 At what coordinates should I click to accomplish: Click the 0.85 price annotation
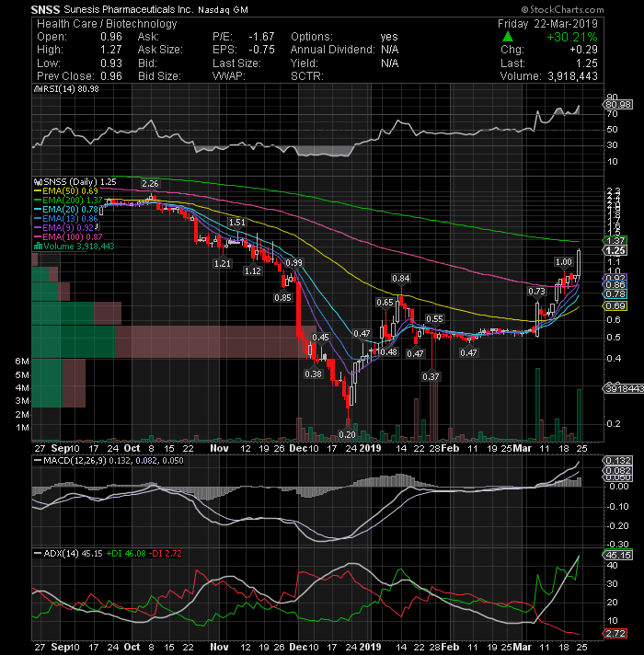pos(282,298)
